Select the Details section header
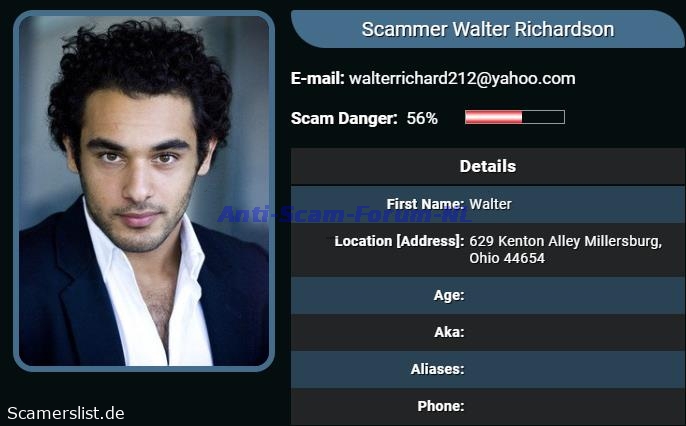The height and width of the screenshot is (426, 686). [487, 166]
